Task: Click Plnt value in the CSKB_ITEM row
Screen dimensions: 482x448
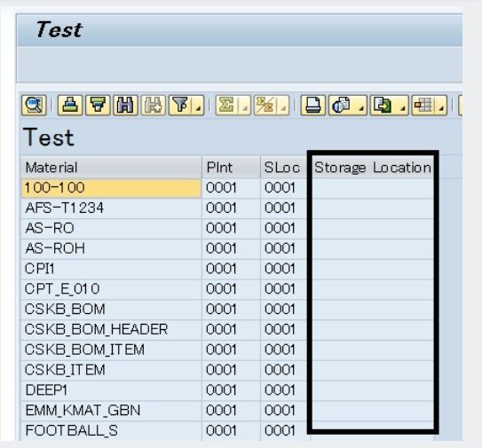Action: tap(231, 370)
